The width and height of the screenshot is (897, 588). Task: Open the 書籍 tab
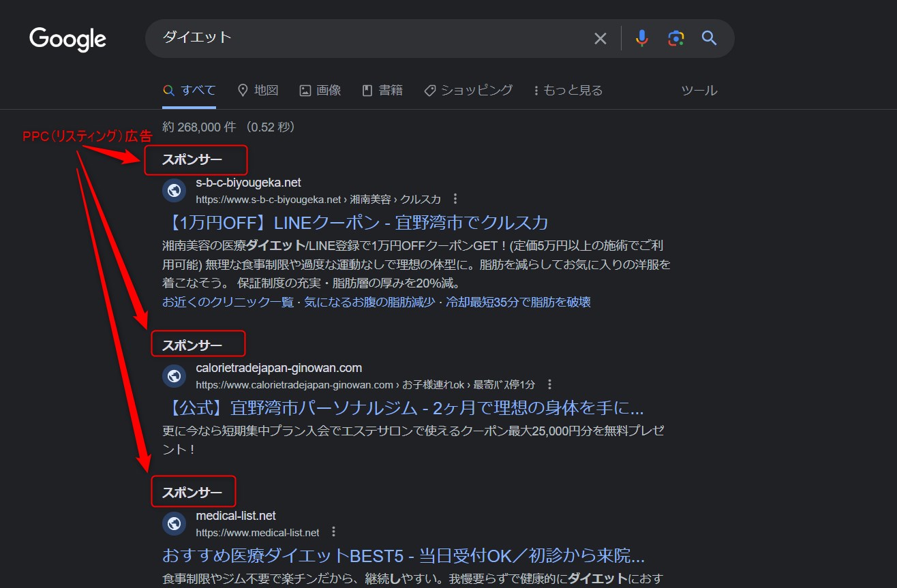tap(382, 91)
